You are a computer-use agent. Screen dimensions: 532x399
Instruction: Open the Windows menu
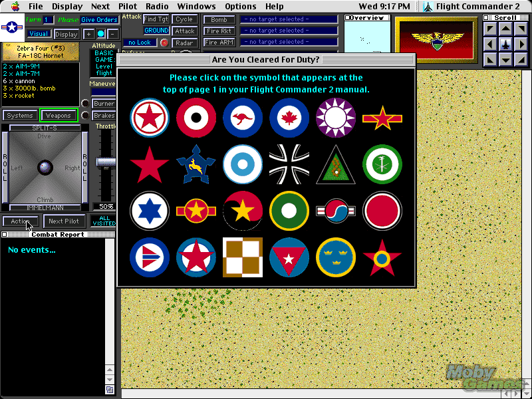point(196,7)
